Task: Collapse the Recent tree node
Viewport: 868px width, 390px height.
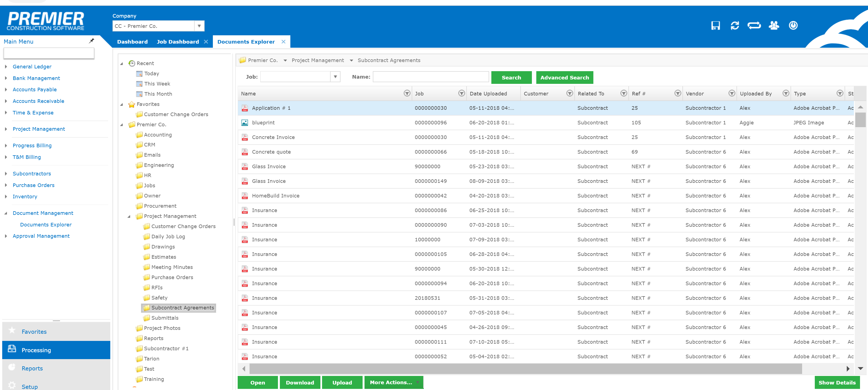Action: pos(122,63)
